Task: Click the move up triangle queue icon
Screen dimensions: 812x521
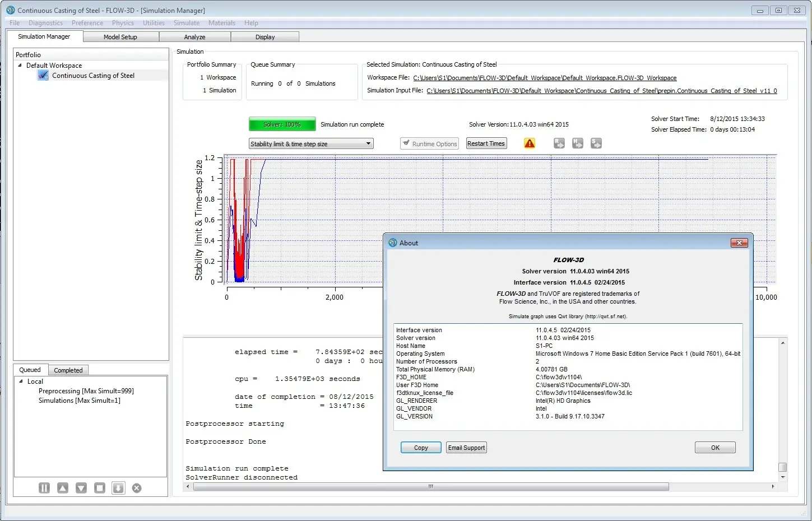Action: (x=63, y=488)
